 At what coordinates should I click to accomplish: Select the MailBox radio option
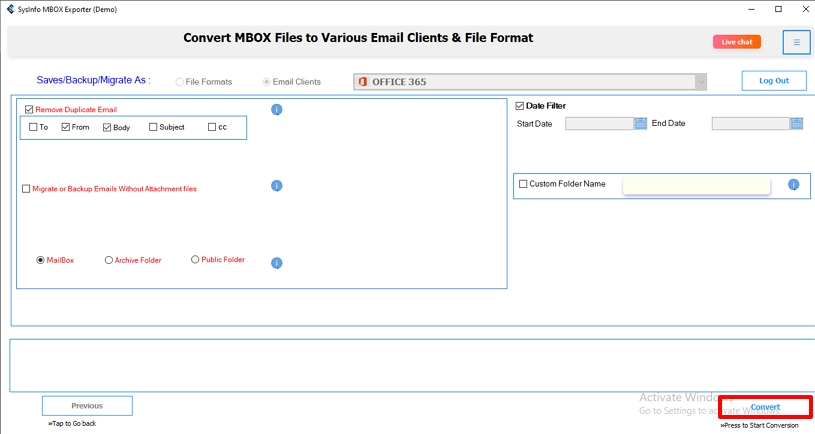40,260
